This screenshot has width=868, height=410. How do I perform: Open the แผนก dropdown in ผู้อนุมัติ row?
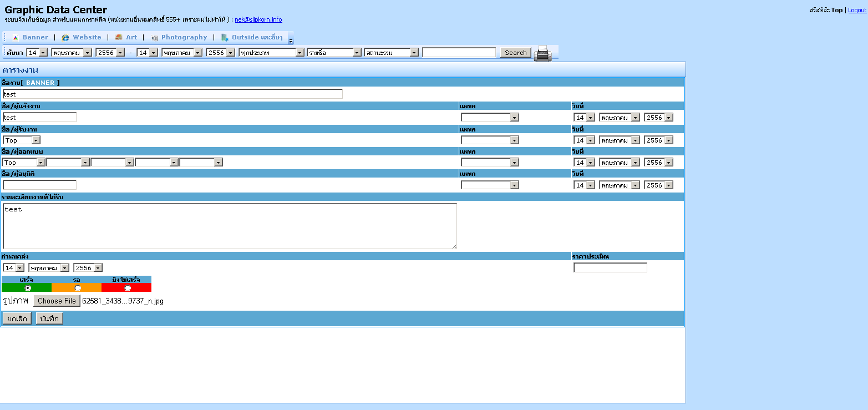490,185
